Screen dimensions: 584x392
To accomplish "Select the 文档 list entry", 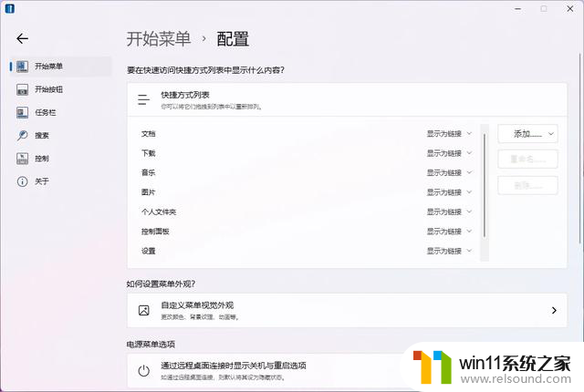I will coord(148,134).
